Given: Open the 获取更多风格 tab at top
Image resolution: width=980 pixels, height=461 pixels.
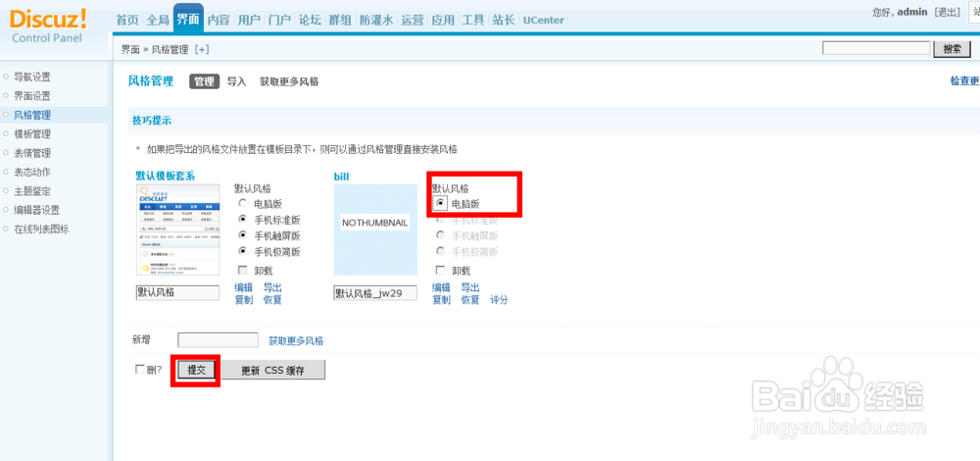Looking at the screenshot, I should 289,81.
